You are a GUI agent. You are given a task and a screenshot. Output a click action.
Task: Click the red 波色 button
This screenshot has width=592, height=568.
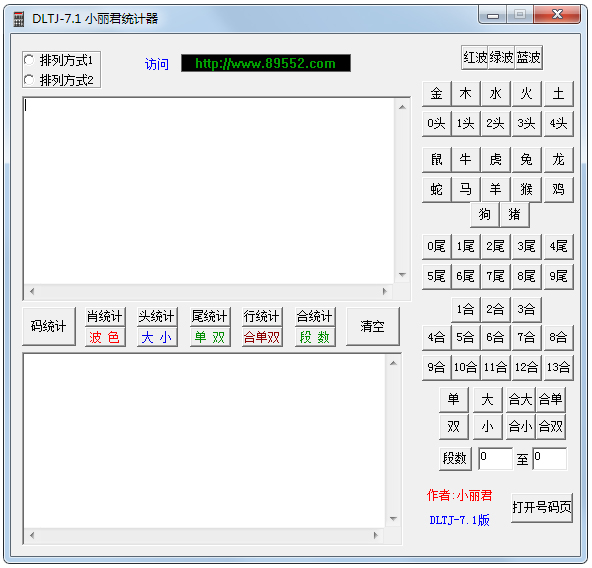(x=105, y=337)
